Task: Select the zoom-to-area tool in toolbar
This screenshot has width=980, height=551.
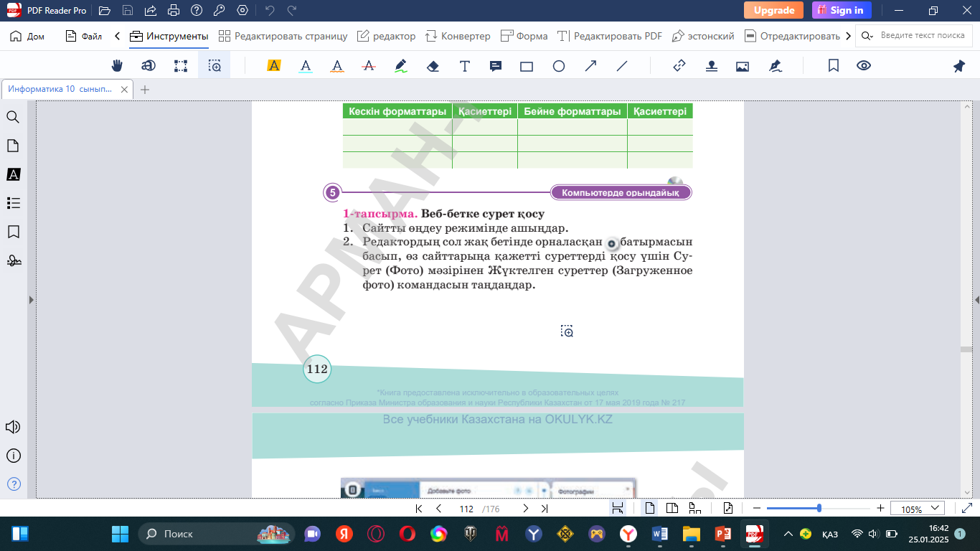Action: pos(215,66)
